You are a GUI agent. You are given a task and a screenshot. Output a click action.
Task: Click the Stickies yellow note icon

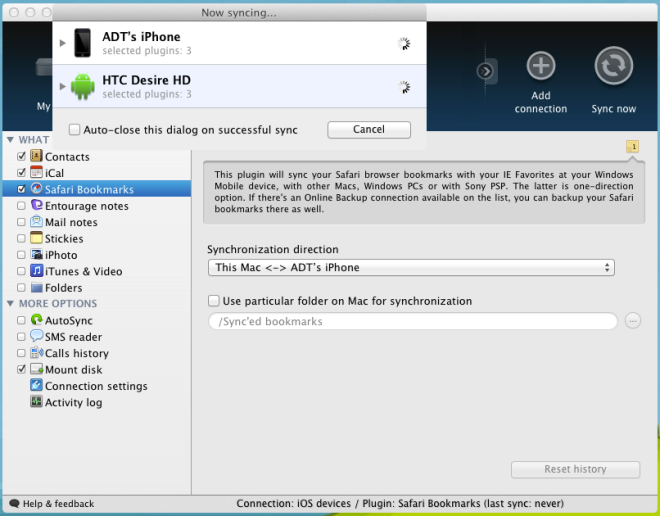[x=36, y=238]
